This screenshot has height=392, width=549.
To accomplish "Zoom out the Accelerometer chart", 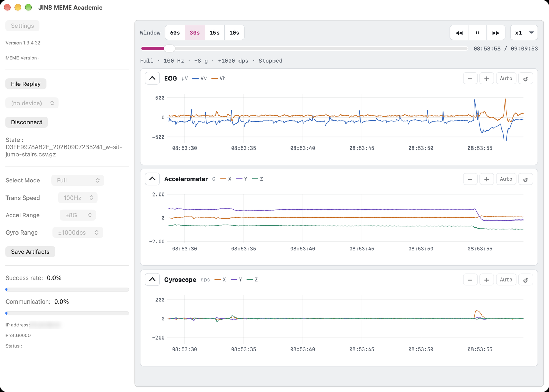I will [x=470, y=179].
